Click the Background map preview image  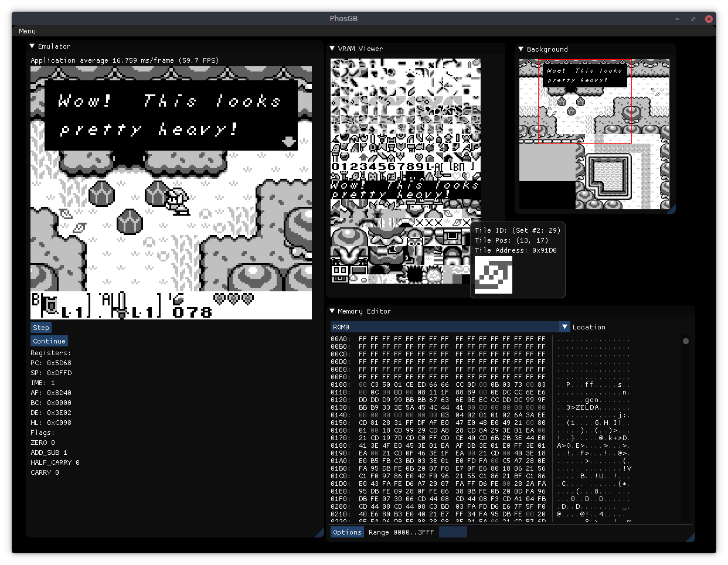tap(594, 134)
